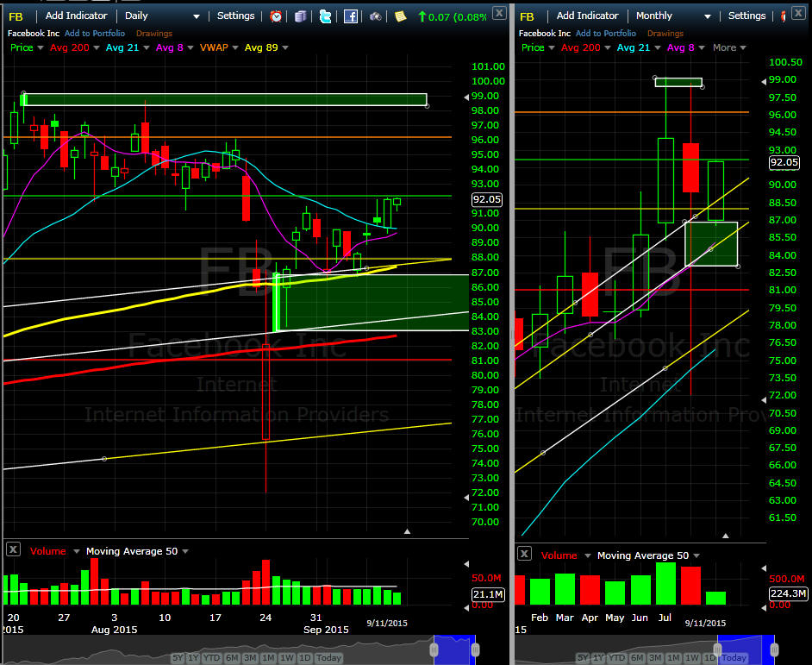The width and height of the screenshot is (812, 665).
Task: Open Settings in the Monthly chart
Action: point(746,16)
